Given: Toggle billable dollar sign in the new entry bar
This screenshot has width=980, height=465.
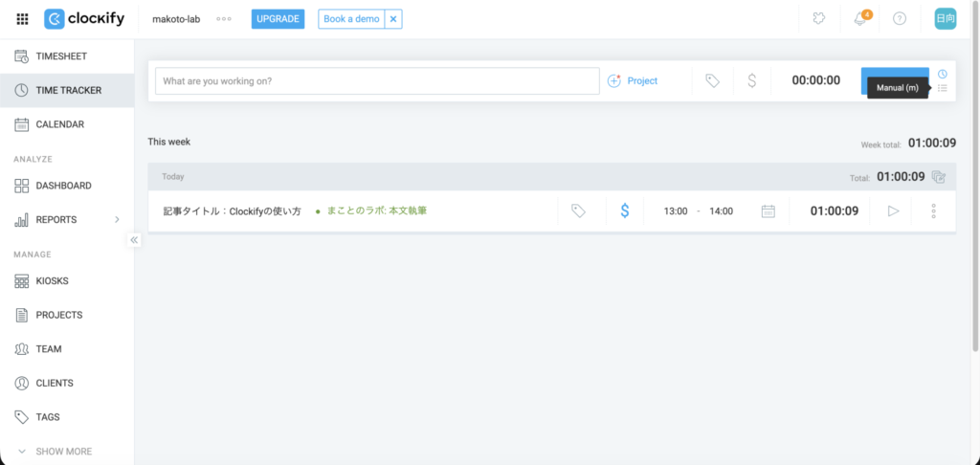Looking at the screenshot, I should click(x=751, y=81).
